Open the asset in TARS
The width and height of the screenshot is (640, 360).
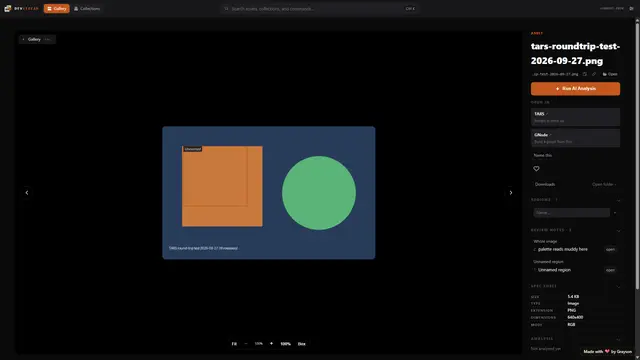(575, 117)
